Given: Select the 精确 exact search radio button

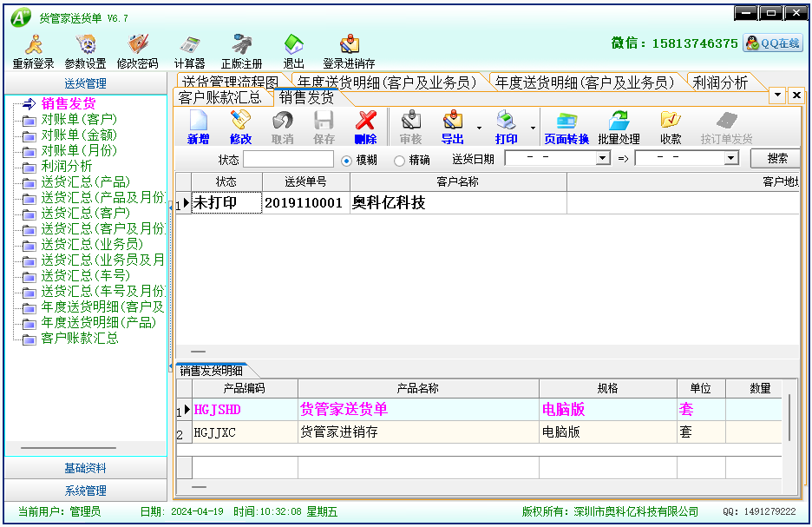Looking at the screenshot, I should pyautogui.click(x=399, y=160).
